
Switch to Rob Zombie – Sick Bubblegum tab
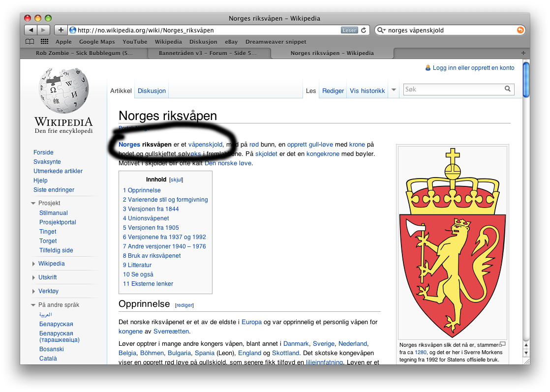pyautogui.click(x=84, y=53)
